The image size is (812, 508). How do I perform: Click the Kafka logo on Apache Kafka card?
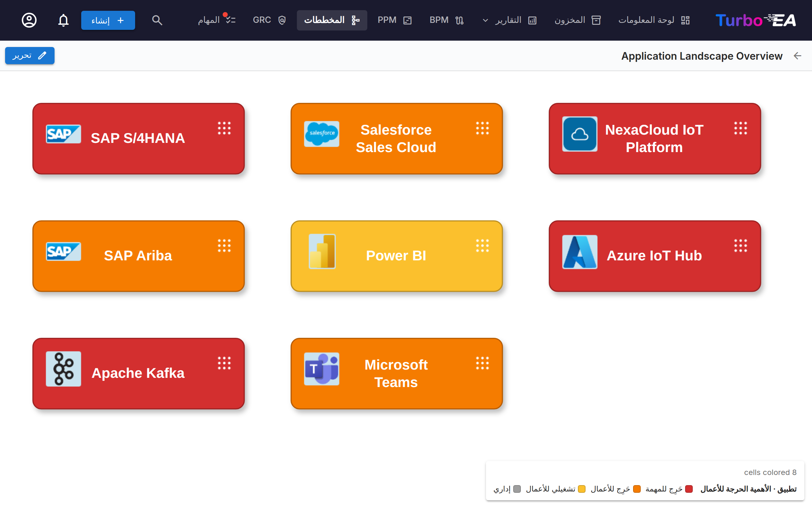[63, 369]
